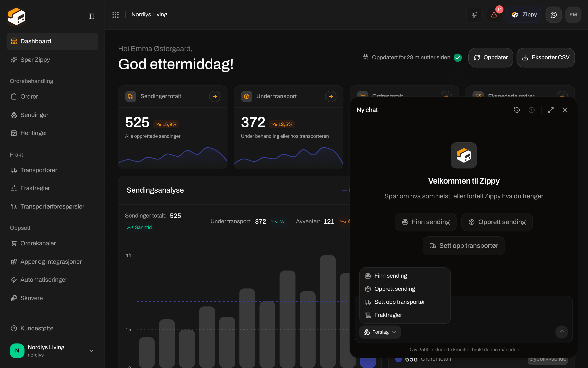Start new chat plus icon
Screen dimensions: 588x368
pyautogui.click(x=532, y=110)
